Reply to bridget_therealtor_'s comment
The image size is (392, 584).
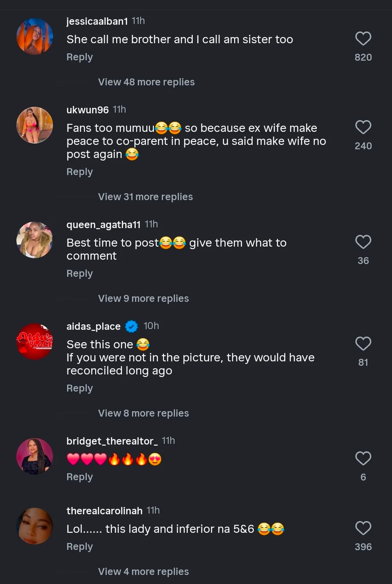[x=79, y=477]
